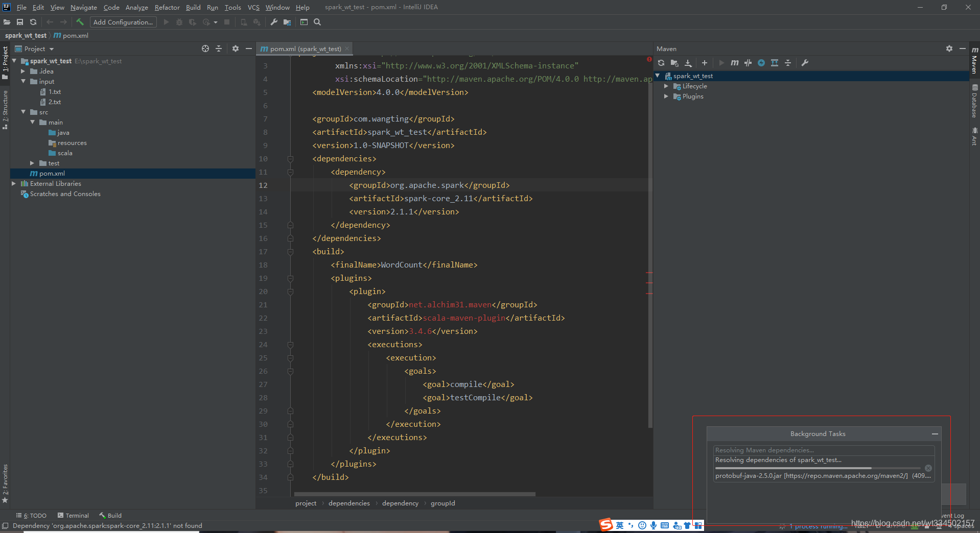Collapse all nodes in Maven panel
The image size is (980, 533).
click(x=788, y=63)
